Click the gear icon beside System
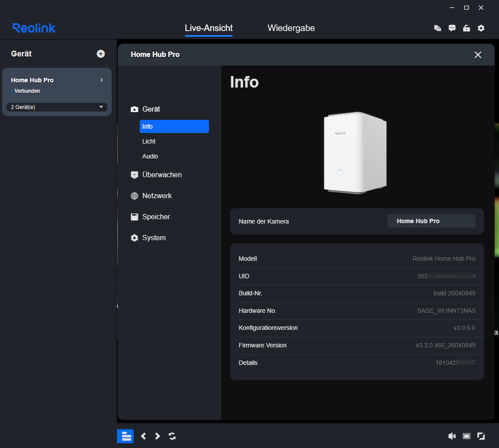This screenshot has height=448, width=499. coord(134,238)
